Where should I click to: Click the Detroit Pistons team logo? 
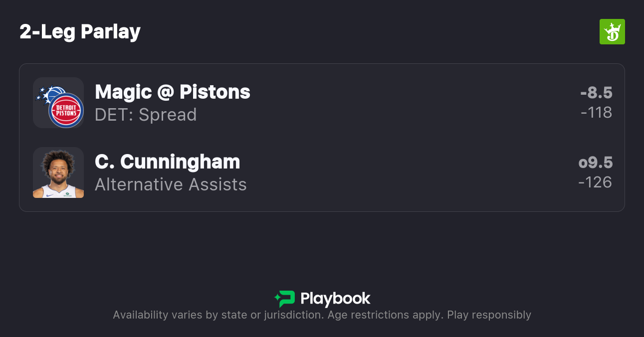pyautogui.click(x=66, y=111)
